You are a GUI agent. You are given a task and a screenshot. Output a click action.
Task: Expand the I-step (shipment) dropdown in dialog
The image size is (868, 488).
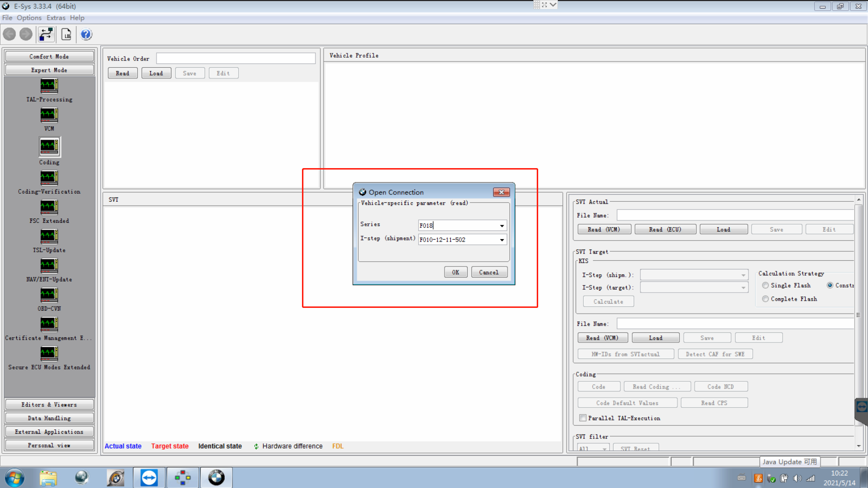tap(502, 240)
